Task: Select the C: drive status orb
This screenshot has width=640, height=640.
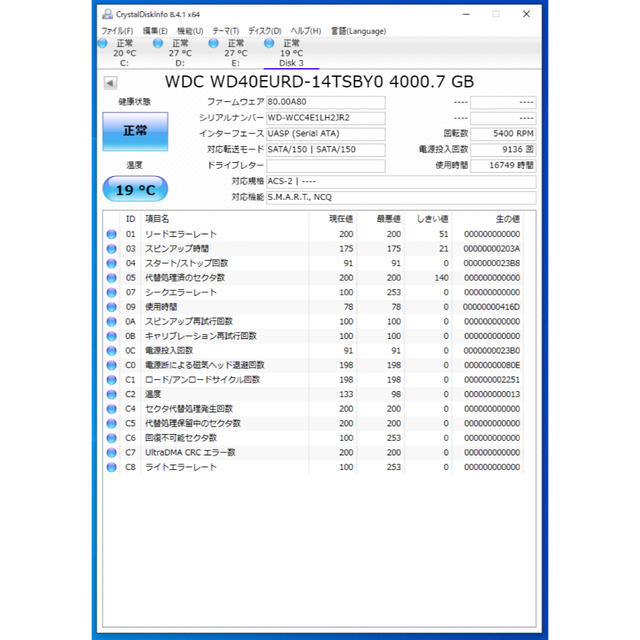Action: click(x=102, y=43)
